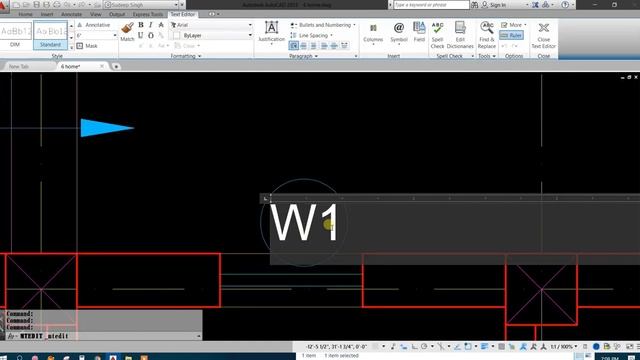640x360 pixels.
Task: Expand the Formatting panel
Action: pos(186,56)
